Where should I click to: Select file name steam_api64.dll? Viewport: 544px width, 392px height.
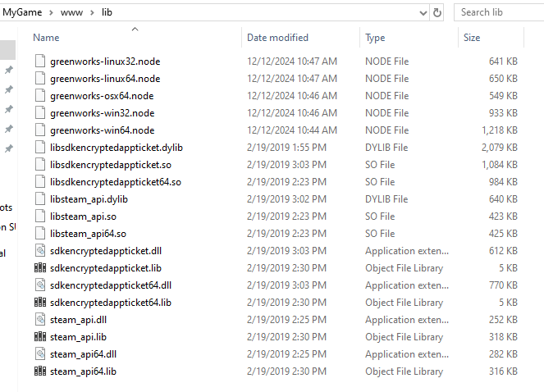click(83, 354)
